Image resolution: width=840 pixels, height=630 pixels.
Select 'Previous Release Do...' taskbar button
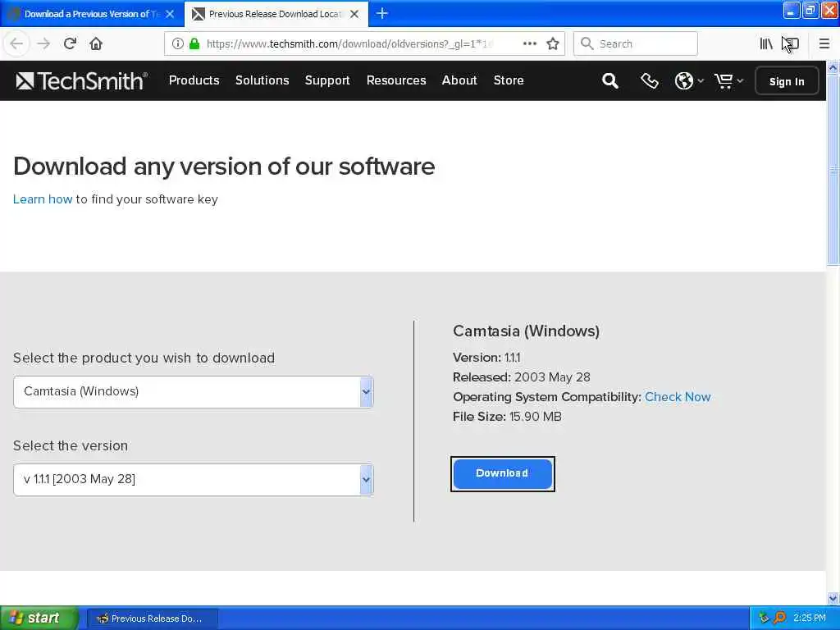click(152, 619)
